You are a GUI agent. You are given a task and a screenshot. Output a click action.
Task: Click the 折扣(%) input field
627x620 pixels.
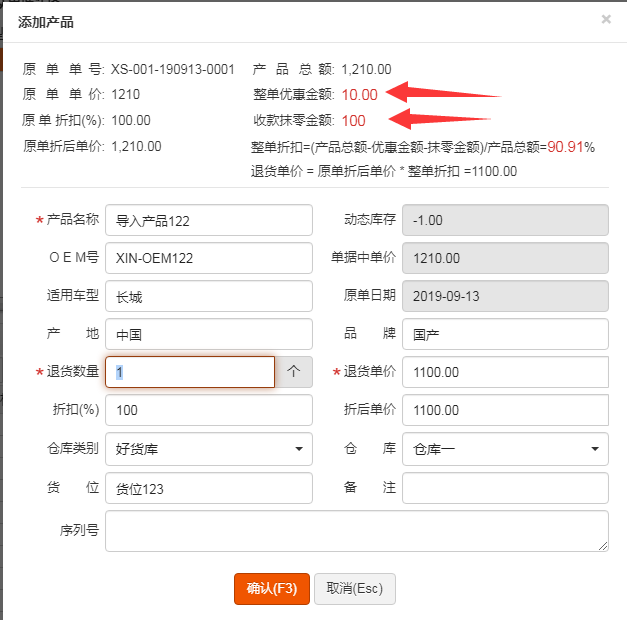(x=208, y=410)
